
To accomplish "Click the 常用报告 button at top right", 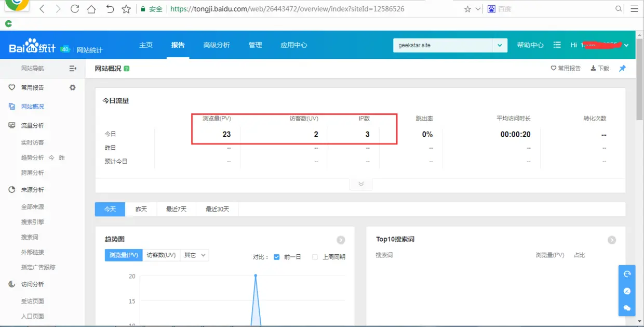I will pos(566,68).
